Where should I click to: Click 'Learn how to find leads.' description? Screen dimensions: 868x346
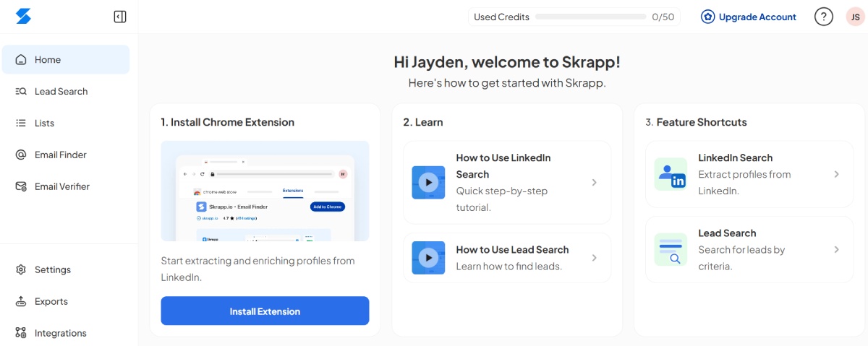(x=509, y=267)
